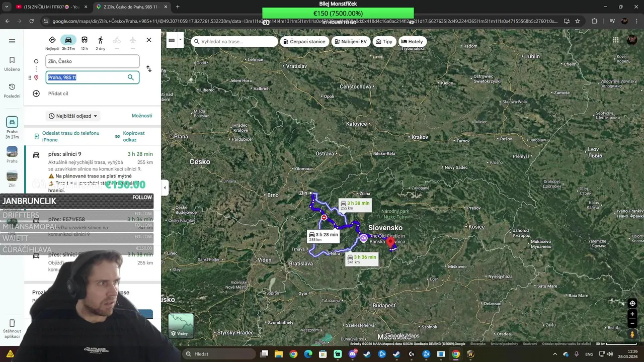Download the app via Stáhnout aplikaci
This screenshot has width=644, height=362.
pyautogui.click(x=12, y=329)
